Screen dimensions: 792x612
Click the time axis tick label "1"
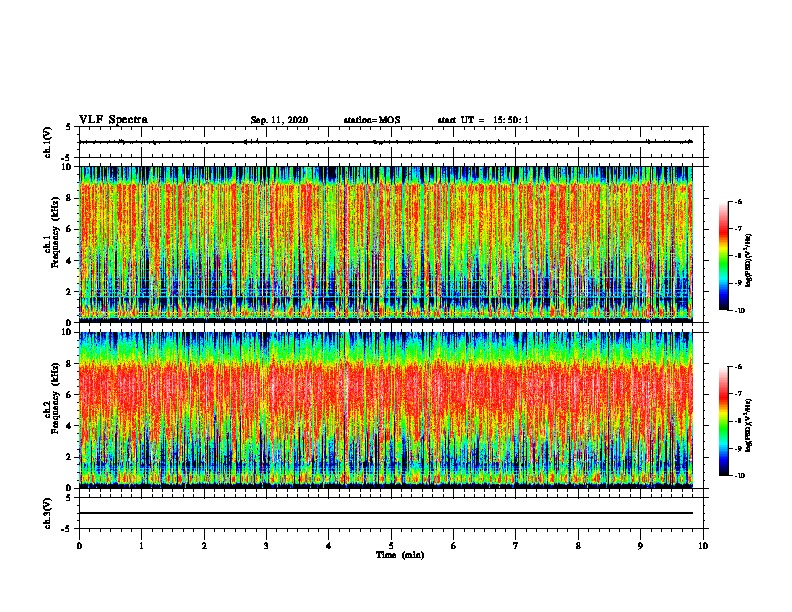pyautogui.click(x=141, y=546)
